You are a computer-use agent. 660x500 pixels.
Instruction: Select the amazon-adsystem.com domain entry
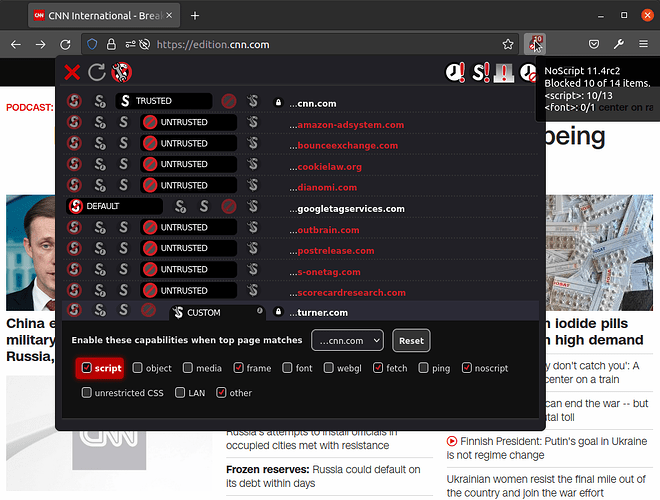pyautogui.click(x=350, y=124)
